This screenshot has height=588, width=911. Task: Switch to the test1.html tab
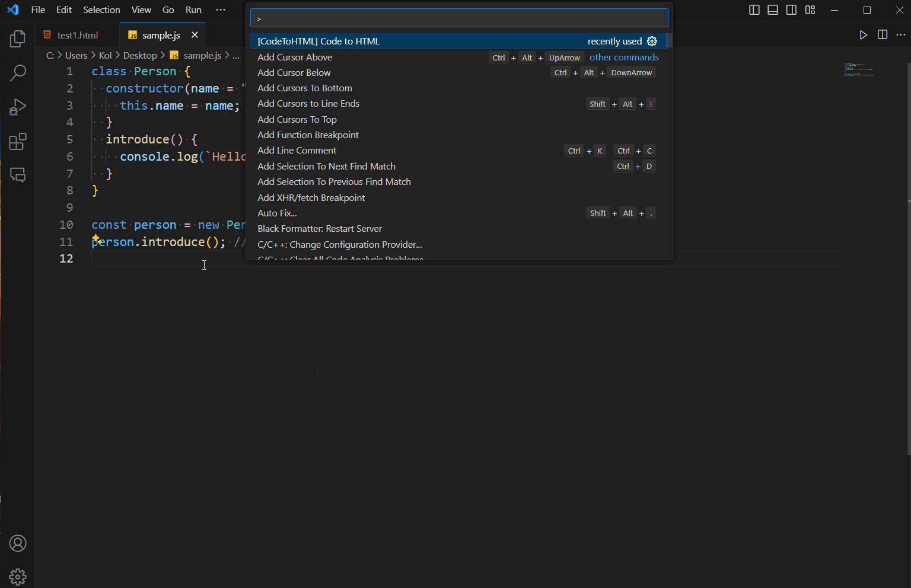(x=77, y=35)
